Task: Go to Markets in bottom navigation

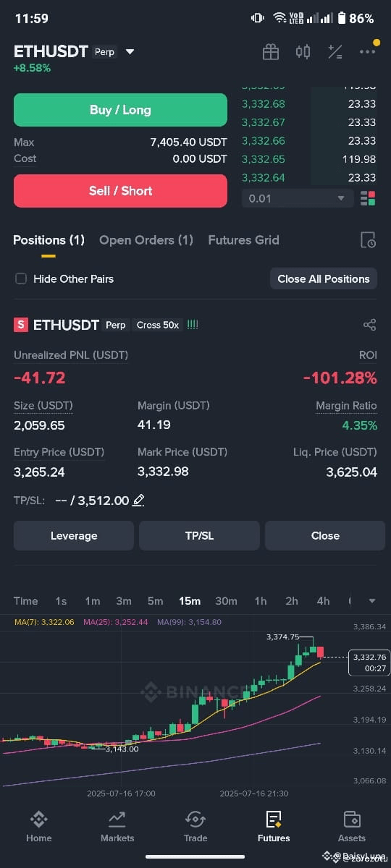Action: 117,826
